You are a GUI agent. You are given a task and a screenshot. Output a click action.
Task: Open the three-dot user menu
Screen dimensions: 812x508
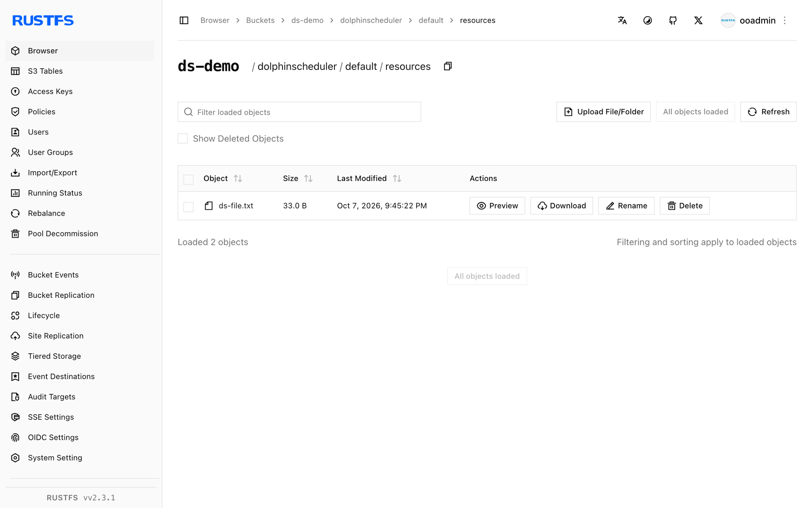(x=785, y=20)
